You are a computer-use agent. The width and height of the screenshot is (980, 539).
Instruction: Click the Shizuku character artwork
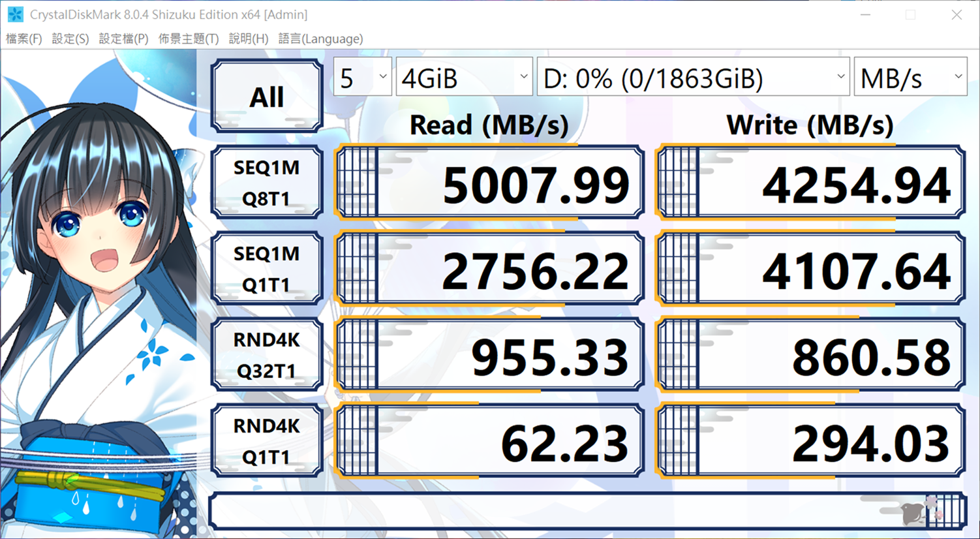[x=98, y=294]
